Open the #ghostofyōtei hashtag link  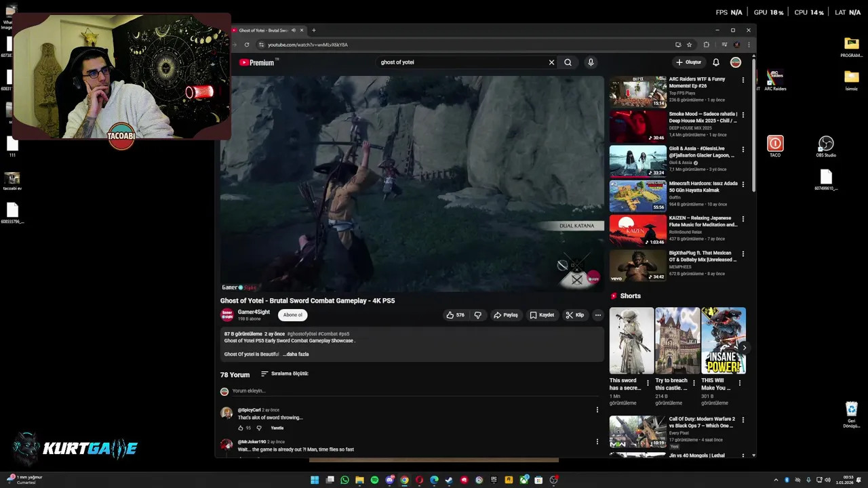(302, 334)
